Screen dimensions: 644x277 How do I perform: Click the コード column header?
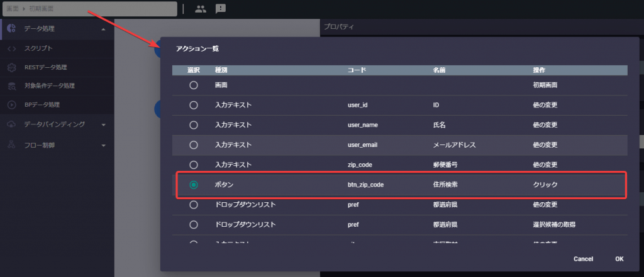357,70
